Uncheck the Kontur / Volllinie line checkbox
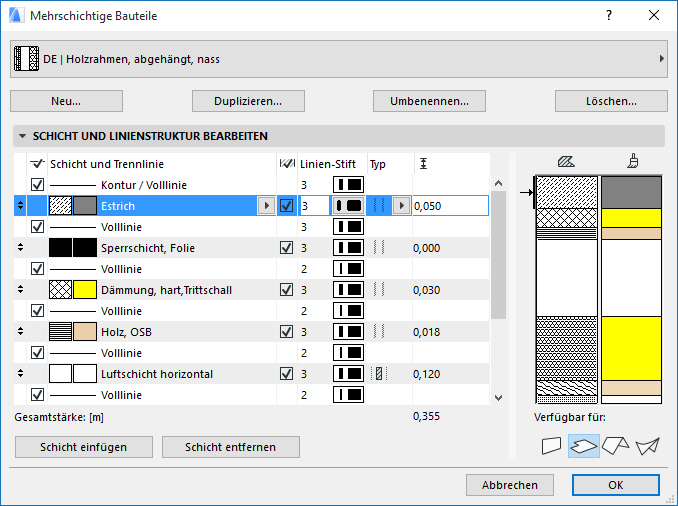The image size is (678, 506). coord(38,185)
